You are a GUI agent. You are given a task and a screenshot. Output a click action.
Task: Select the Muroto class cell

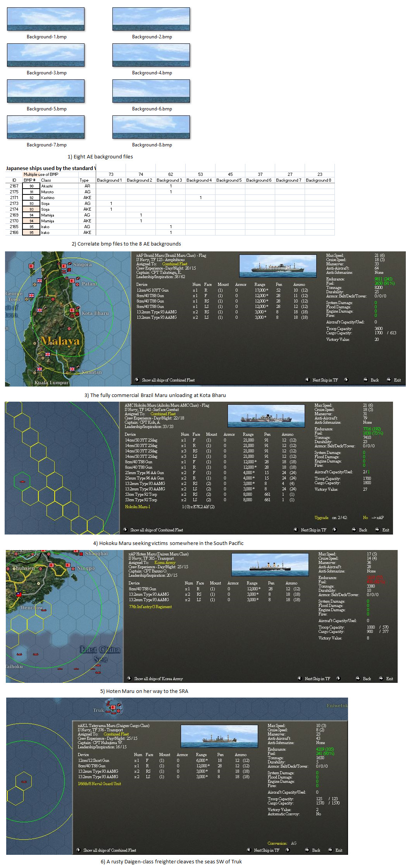tap(59, 192)
